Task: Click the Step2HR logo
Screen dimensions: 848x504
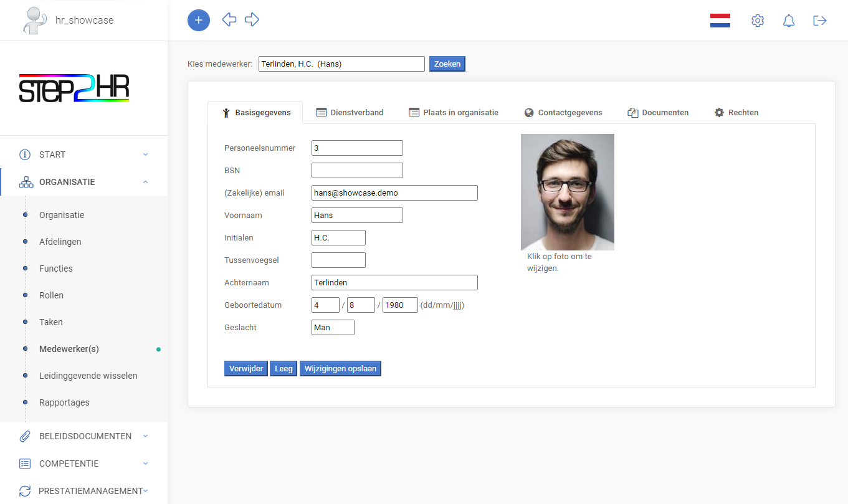Action: (x=74, y=88)
